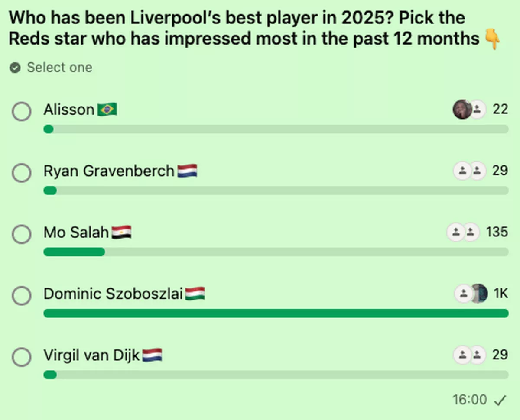Image resolution: width=520 pixels, height=420 pixels.
Task: Click the Hungary flag beside Szoboszlai
Action: click(195, 294)
